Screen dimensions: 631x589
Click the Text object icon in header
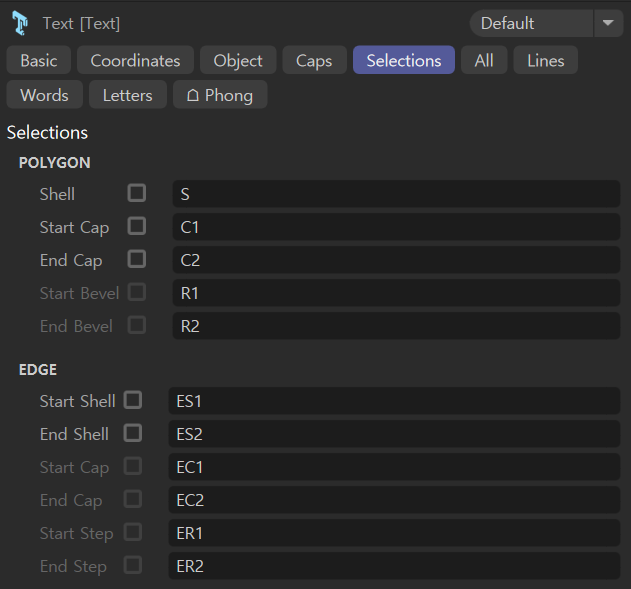point(20,23)
